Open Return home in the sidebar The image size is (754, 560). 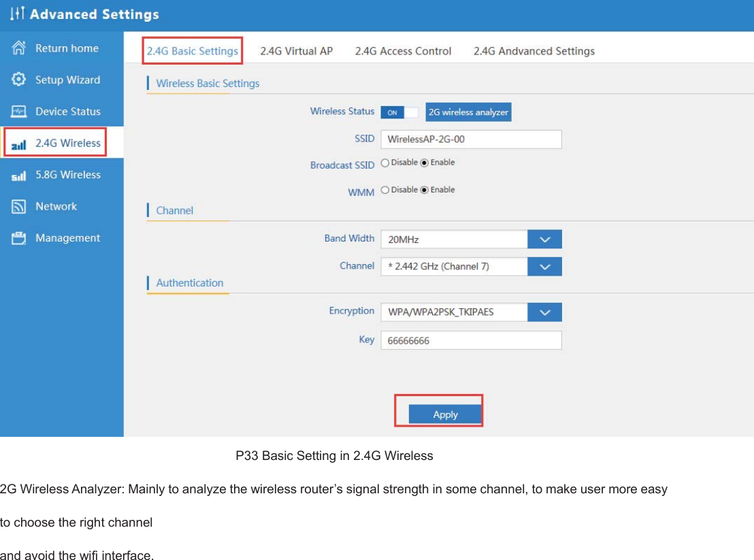tap(61, 48)
